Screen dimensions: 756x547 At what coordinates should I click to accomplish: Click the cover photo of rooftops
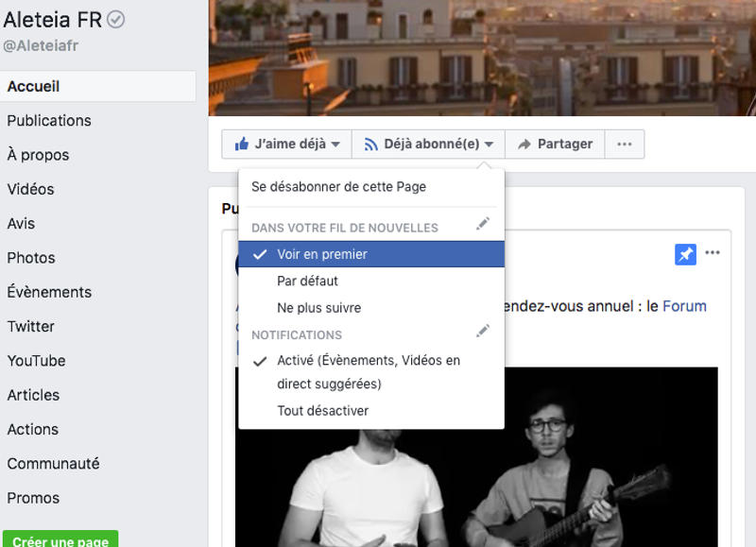tap(482, 58)
